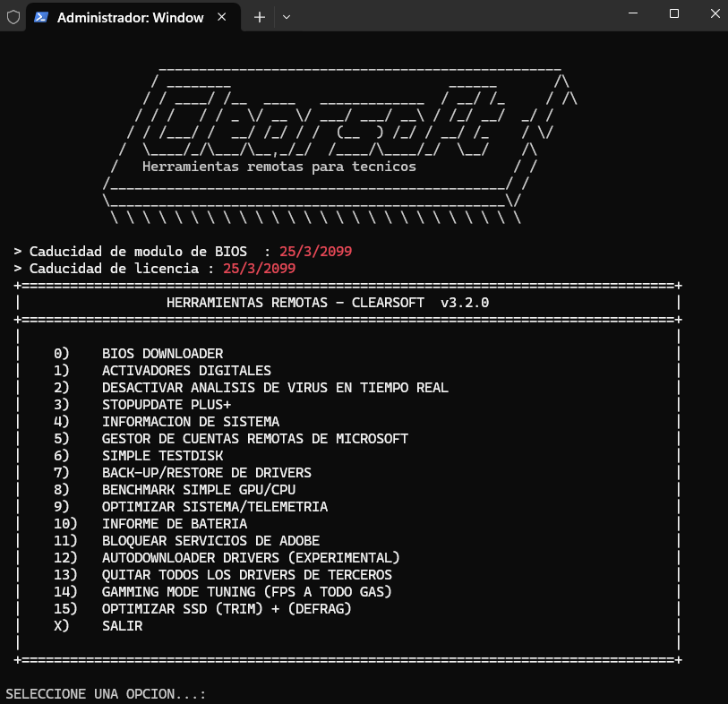The height and width of the screenshot is (704, 728).
Task: Click the license expiry date 25/3/2099
Action: 259,269
